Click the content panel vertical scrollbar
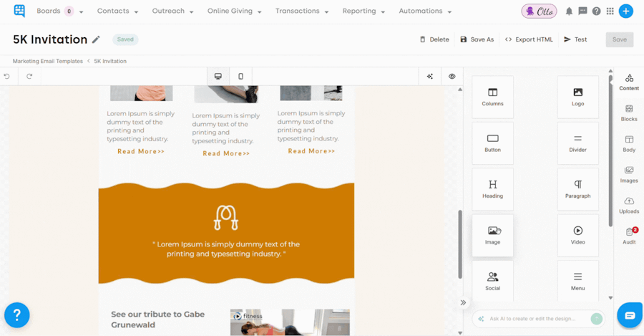644x336 pixels. tap(610, 150)
